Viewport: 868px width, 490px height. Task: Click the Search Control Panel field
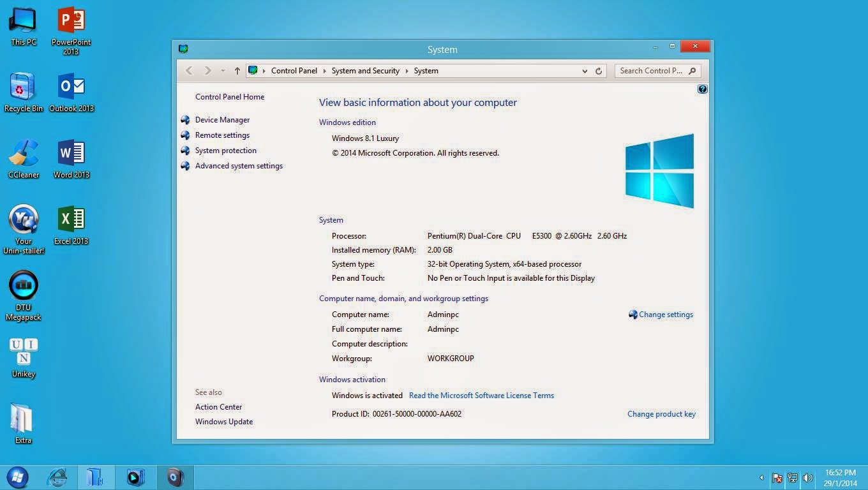pos(658,71)
